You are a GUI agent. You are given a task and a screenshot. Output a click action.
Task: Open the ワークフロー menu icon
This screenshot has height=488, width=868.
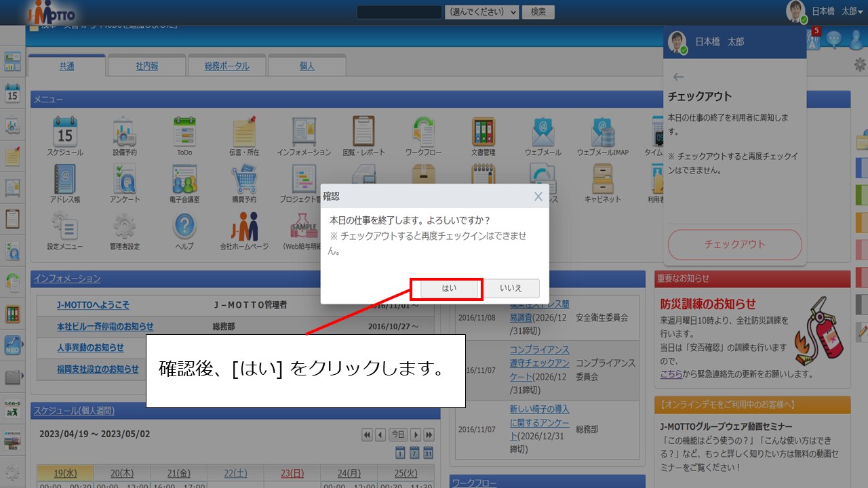coord(423,131)
